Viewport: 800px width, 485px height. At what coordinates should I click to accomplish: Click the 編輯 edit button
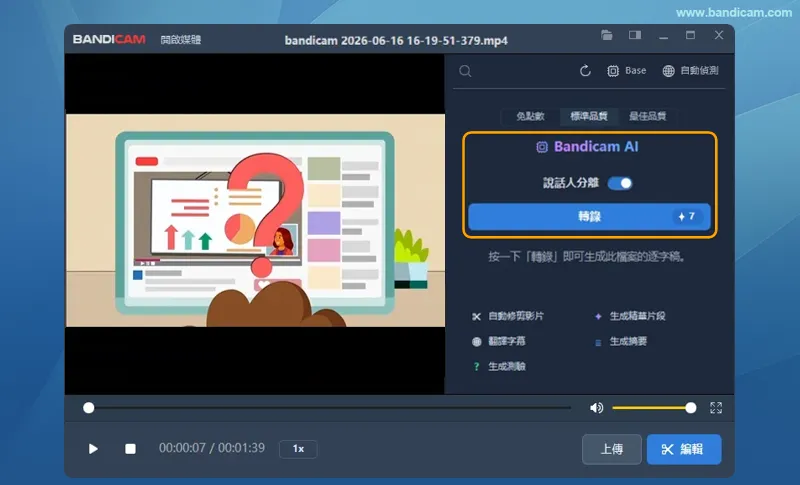[684, 449]
